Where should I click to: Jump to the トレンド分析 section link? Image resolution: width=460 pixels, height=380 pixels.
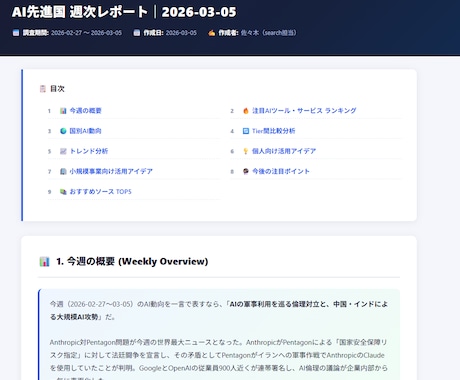pos(89,151)
